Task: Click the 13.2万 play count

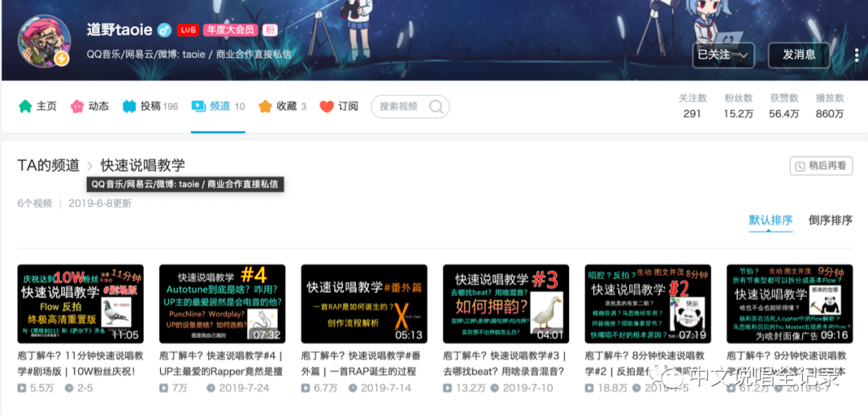Action: 465,388
